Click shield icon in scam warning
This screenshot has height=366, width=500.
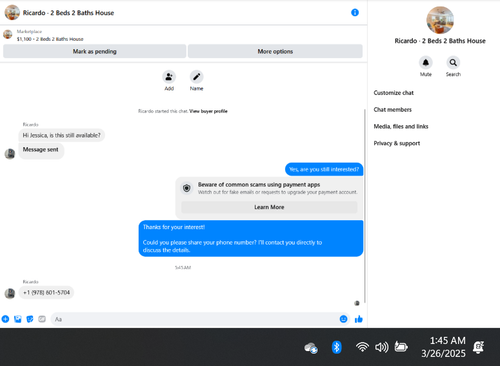[187, 188]
